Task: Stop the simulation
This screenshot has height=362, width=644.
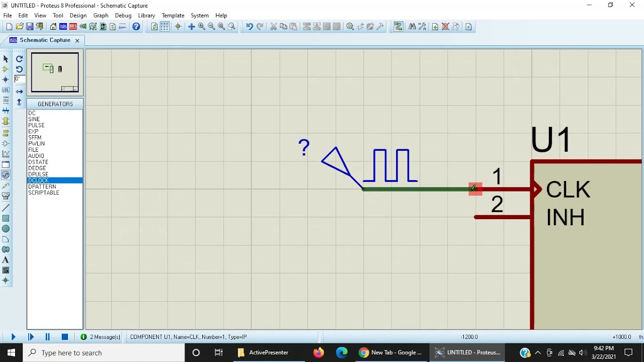Action: 65,337
